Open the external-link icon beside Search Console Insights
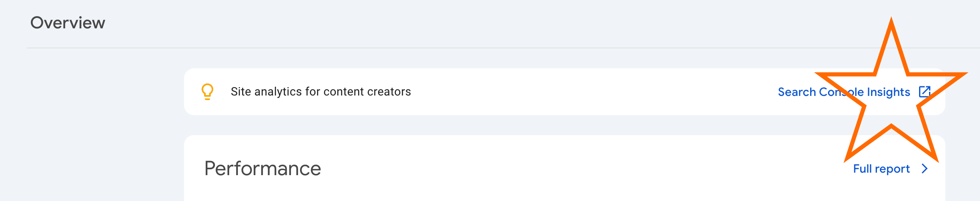 pos(925,92)
